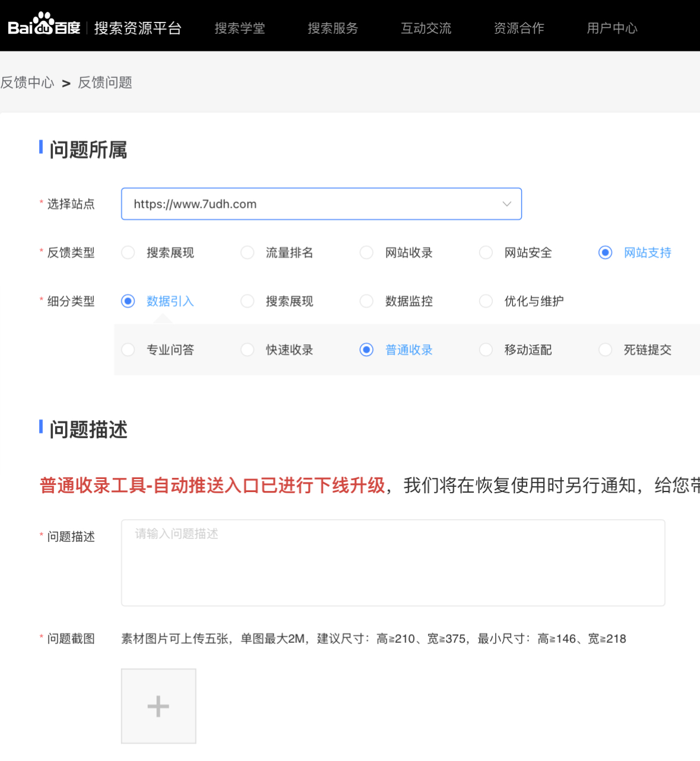Click the plus icon to upload screenshot

[x=159, y=706]
